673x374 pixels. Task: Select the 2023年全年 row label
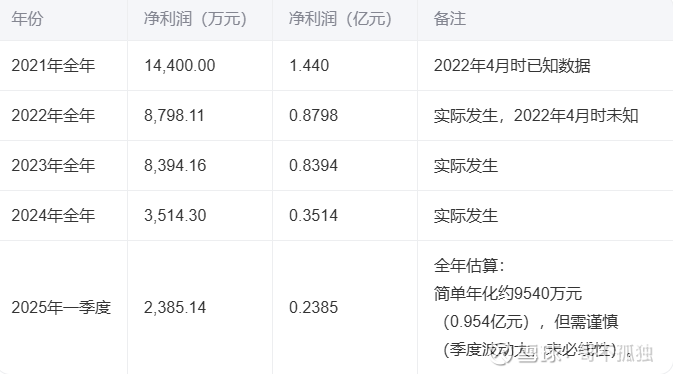pos(53,166)
